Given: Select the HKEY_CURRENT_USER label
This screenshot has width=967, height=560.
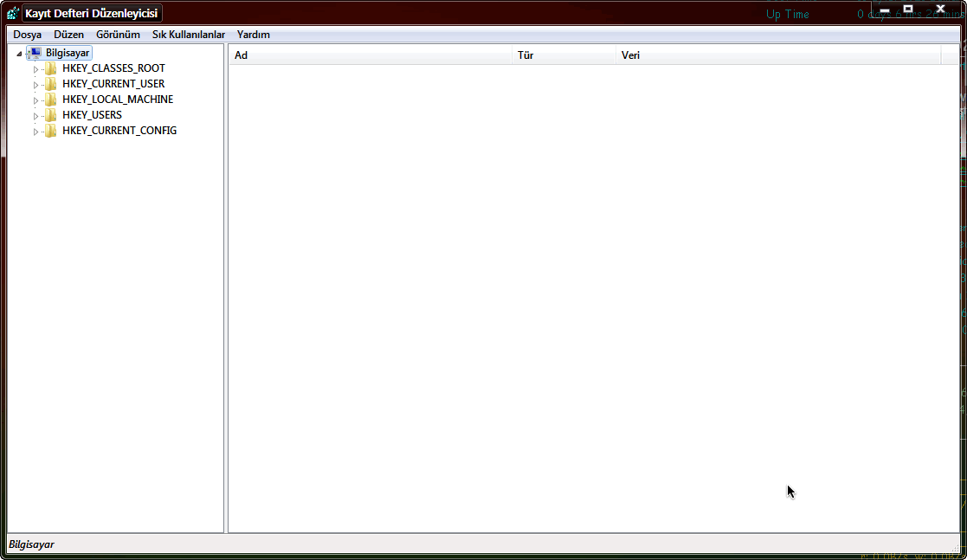Looking at the screenshot, I should click(113, 84).
